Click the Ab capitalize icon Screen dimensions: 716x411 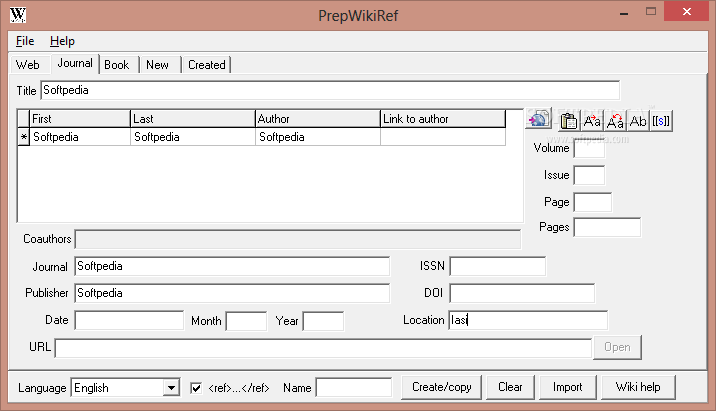638,121
